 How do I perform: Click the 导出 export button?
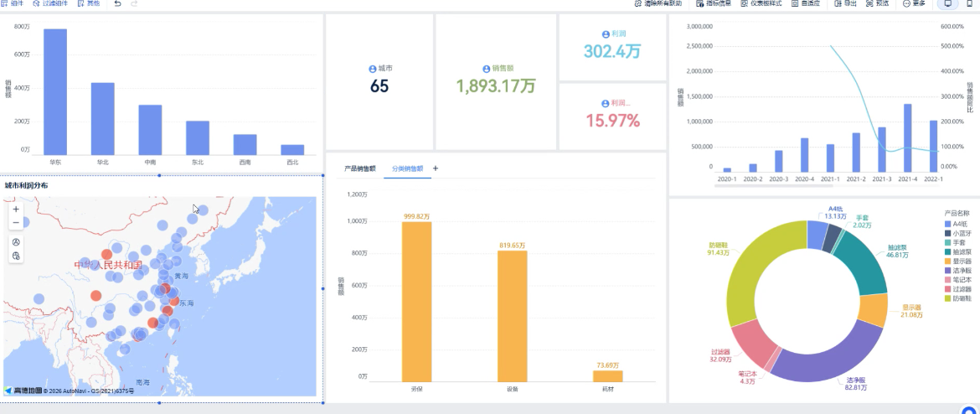pos(846,3)
